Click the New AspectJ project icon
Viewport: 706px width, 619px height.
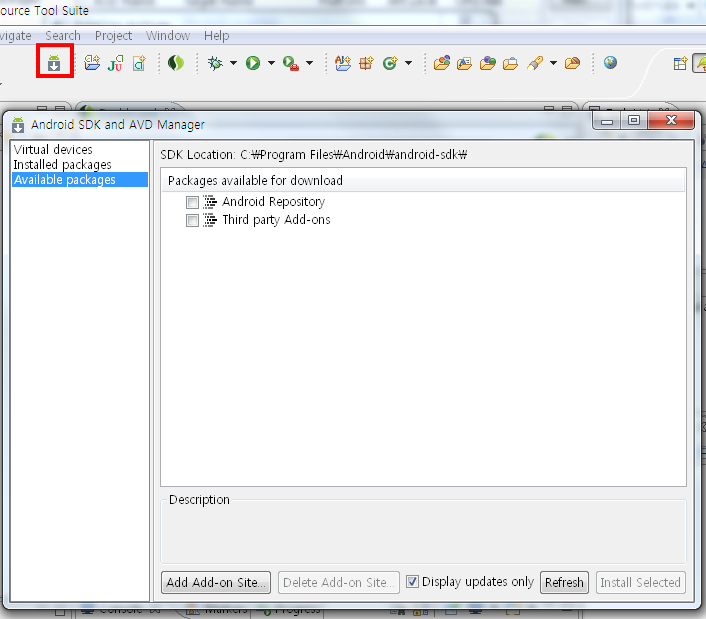pyautogui.click(x=343, y=63)
